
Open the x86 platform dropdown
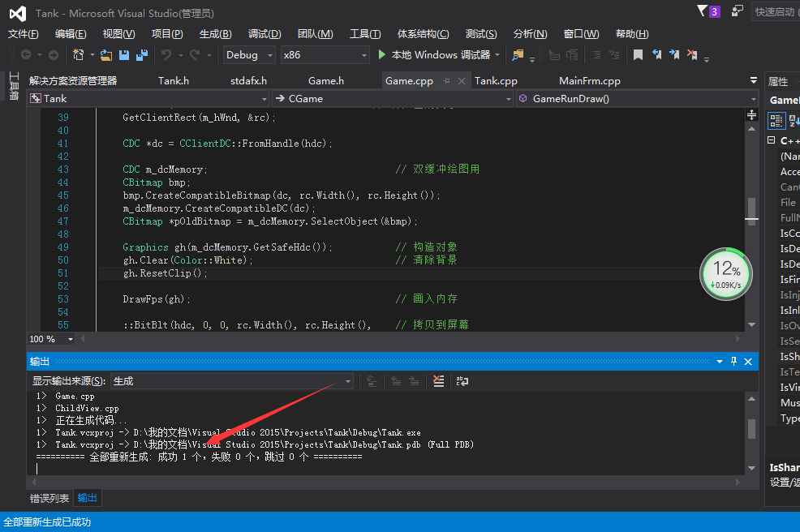325,54
